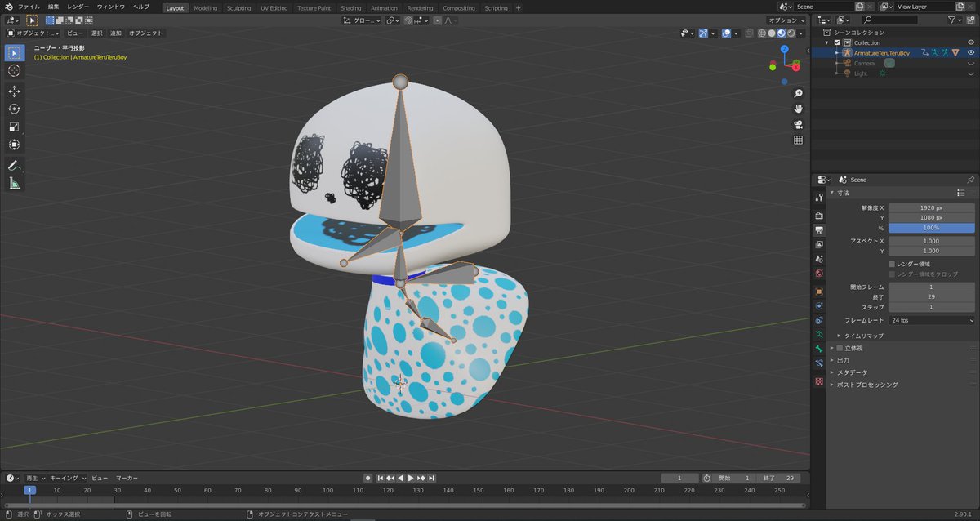Viewport: 980px width, 521px height.
Task: Switch to the Modeling workspace tab
Action: tap(206, 7)
